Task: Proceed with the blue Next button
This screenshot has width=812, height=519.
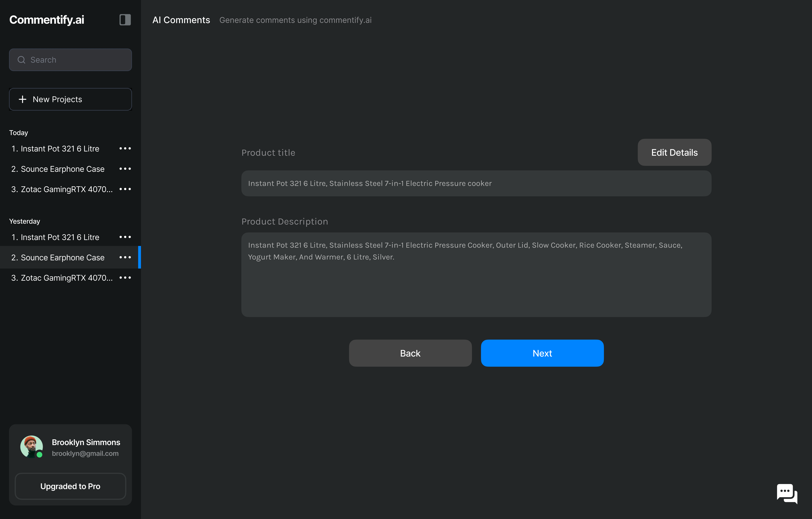Action: pos(542,353)
